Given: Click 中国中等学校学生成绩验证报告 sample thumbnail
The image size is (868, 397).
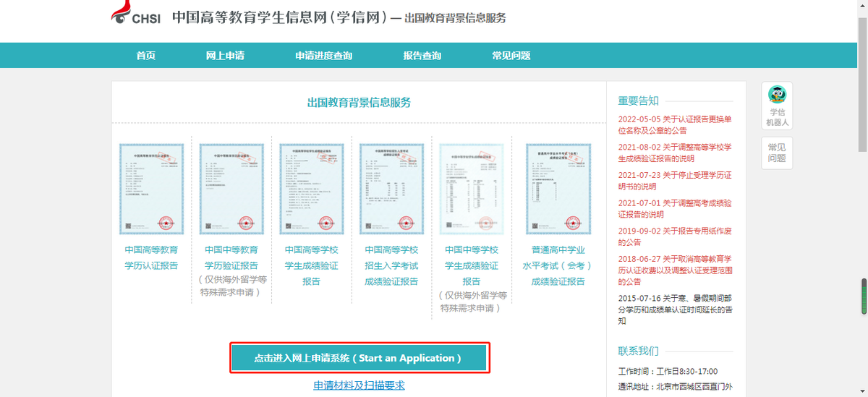Looking at the screenshot, I should pyautogui.click(x=472, y=188).
